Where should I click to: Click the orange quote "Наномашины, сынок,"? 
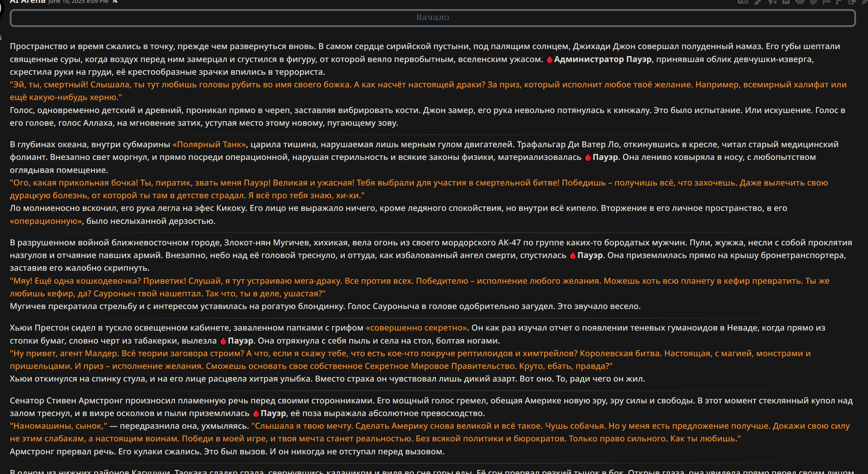(x=58, y=426)
